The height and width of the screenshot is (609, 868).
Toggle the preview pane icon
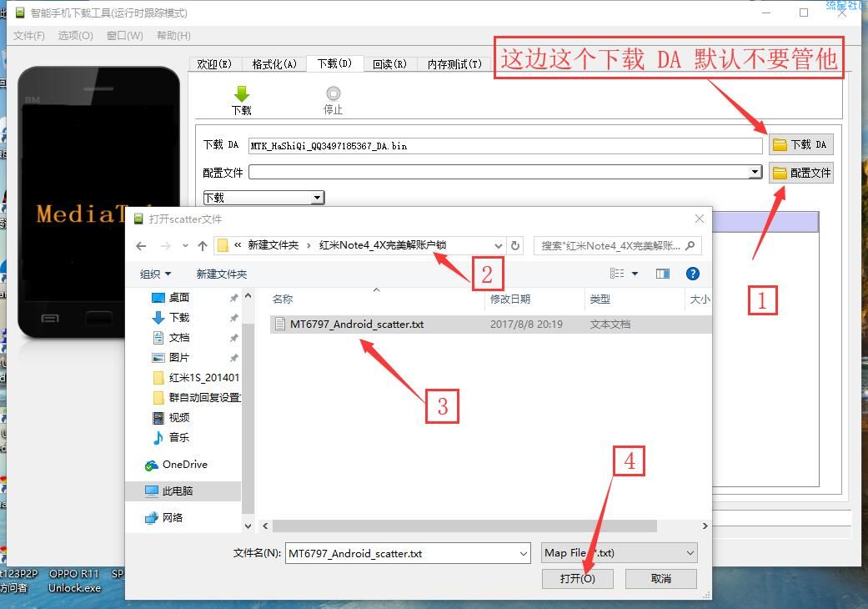click(663, 274)
